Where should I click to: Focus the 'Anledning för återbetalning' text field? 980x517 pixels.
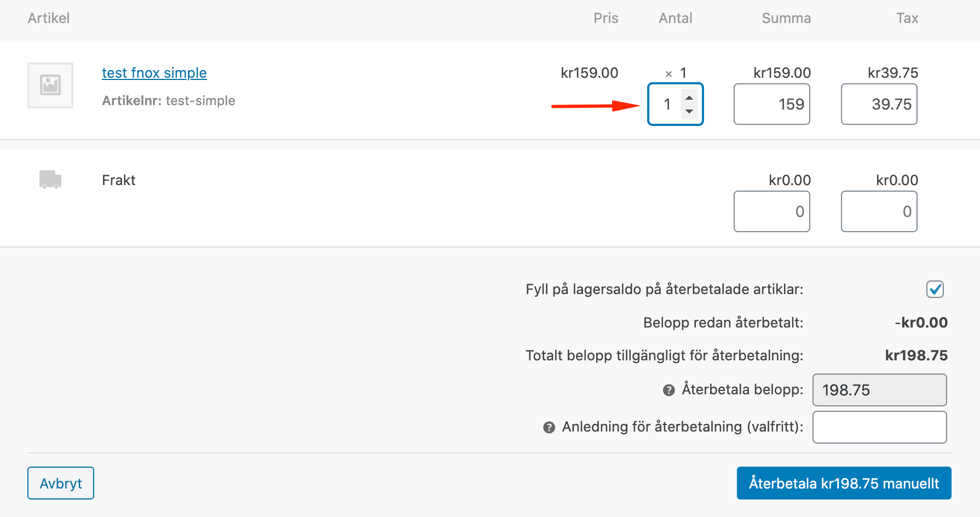tap(879, 427)
